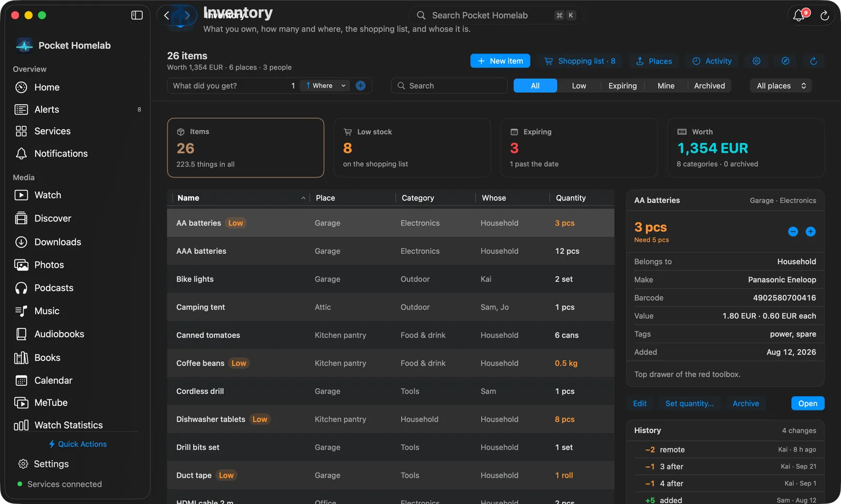Open the notifications bell with badge
The height and width of the screenshot is (504, 841).
799,15
